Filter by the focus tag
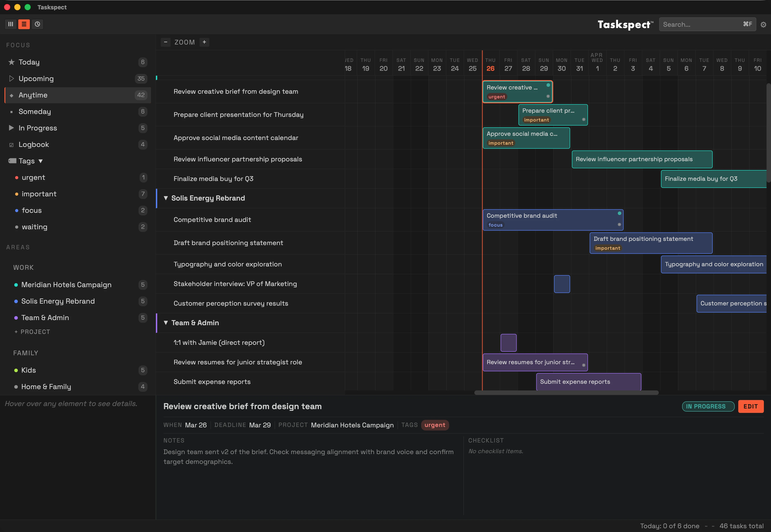 pyautogui.click(x=78, y=210)
